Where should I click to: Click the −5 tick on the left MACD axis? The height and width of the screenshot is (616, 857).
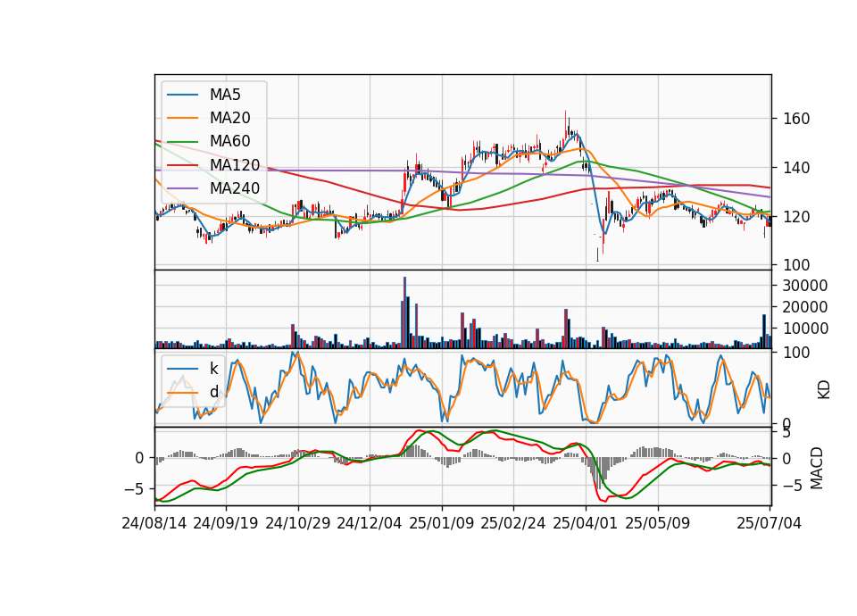(x=134, y=488)
